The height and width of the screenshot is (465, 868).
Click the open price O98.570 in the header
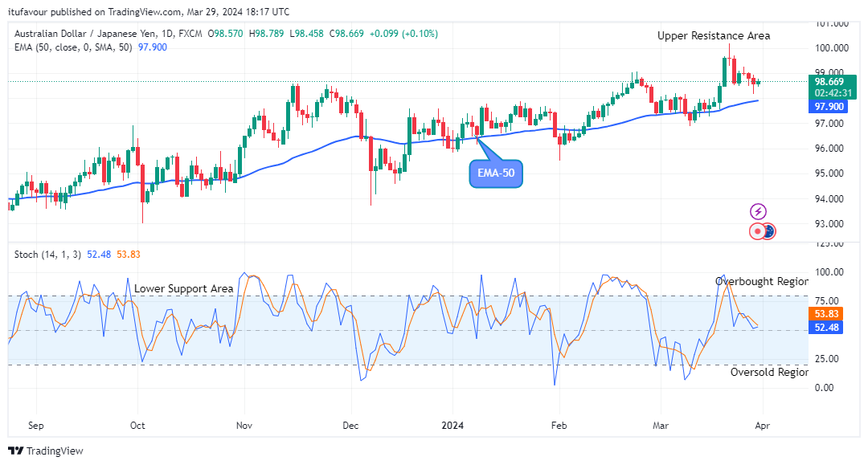(225, 34)
